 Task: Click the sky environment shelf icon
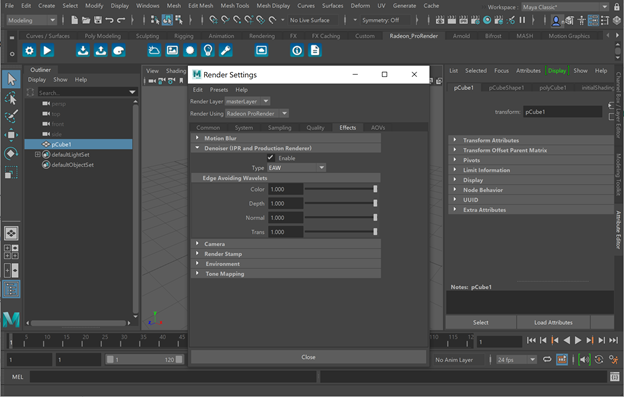[154, 51]
